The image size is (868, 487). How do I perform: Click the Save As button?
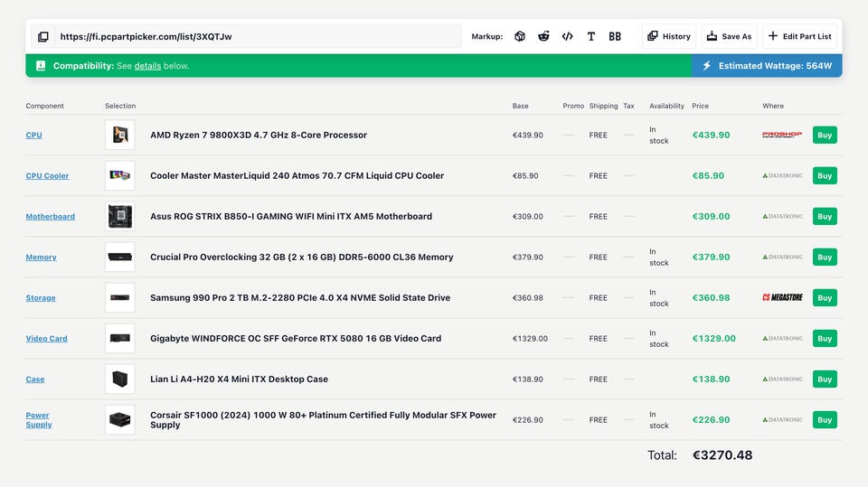click(729, 36)
